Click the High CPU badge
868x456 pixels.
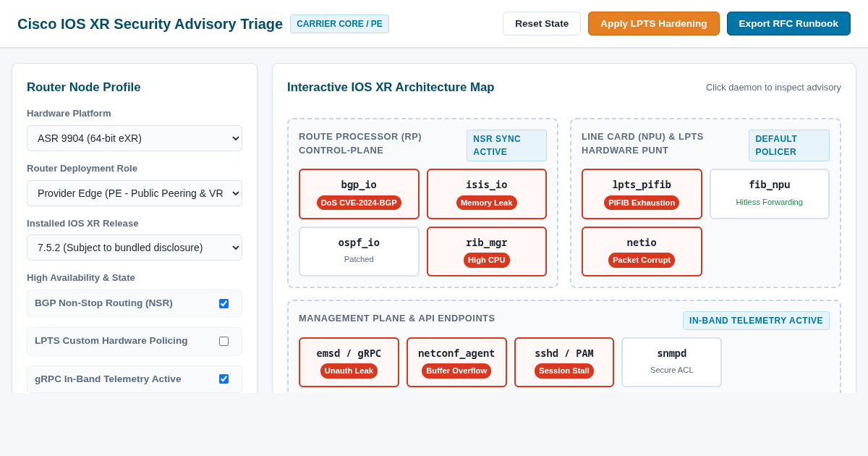pos(487,260)
